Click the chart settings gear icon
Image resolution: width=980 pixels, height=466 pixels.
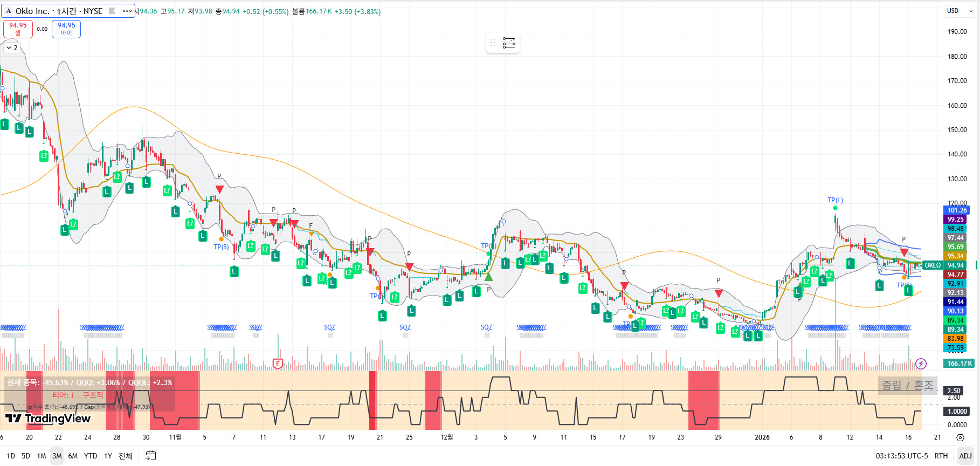960,437
